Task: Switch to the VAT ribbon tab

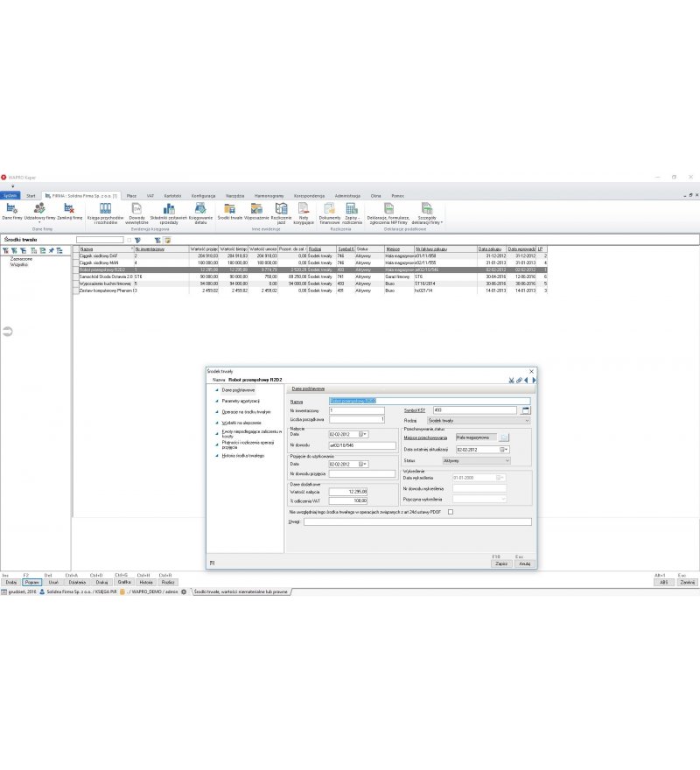Action: pyautogui.click(x=150, y=195)
